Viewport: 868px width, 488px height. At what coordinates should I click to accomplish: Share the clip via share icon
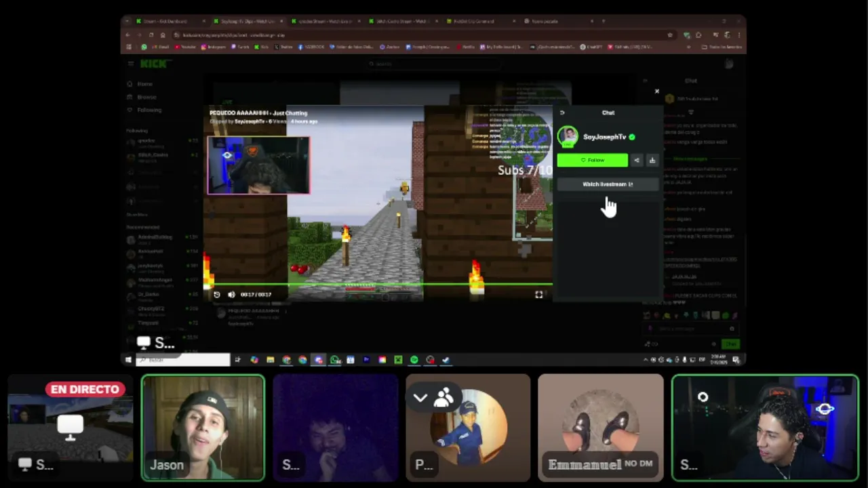(637, 160)
